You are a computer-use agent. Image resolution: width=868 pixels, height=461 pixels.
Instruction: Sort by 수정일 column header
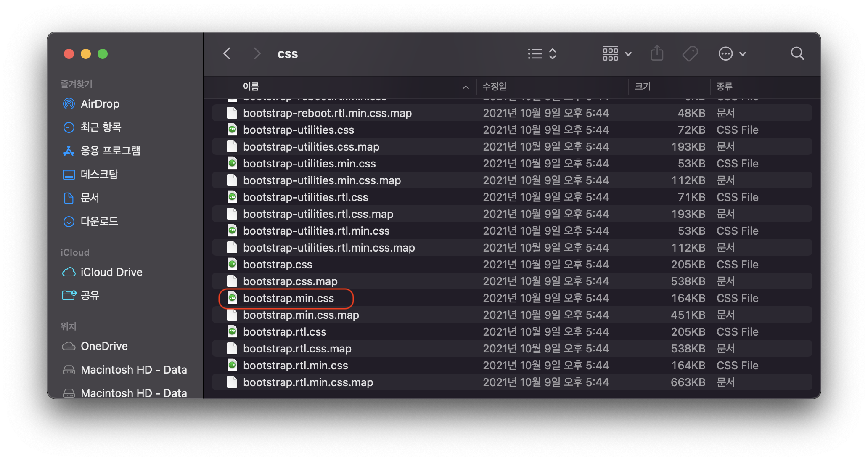click(495, 87)
